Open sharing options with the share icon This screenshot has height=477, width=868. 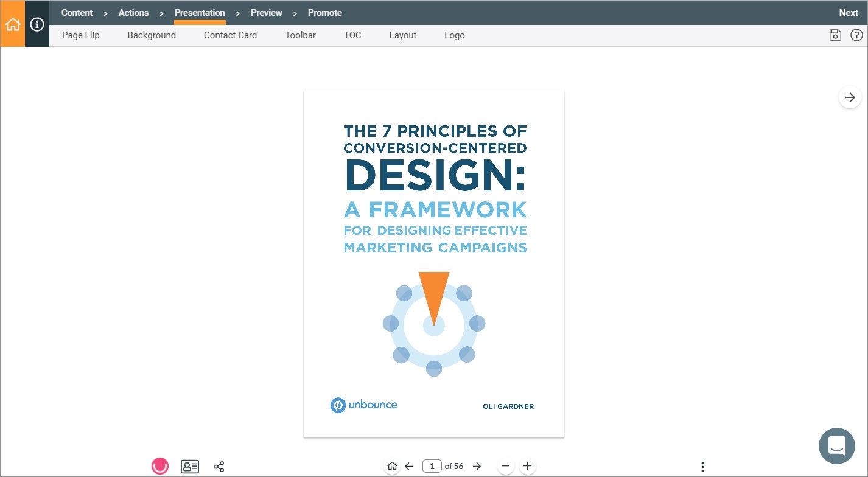[219, 466]
